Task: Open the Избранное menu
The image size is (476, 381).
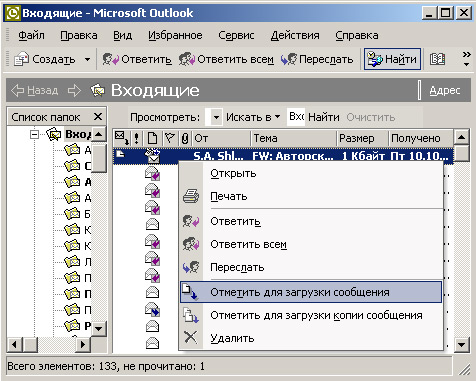Action: pyautogui.click(x=175, y=35)
